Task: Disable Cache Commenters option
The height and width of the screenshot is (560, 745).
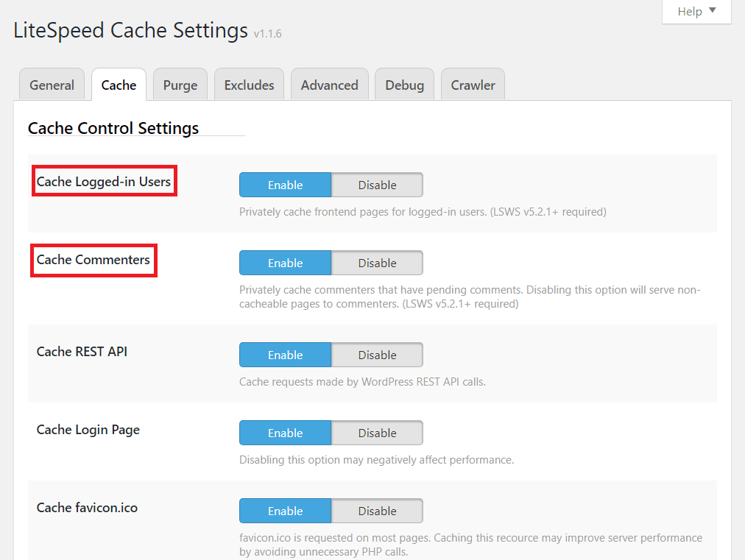Action: (x=377, y=263)
